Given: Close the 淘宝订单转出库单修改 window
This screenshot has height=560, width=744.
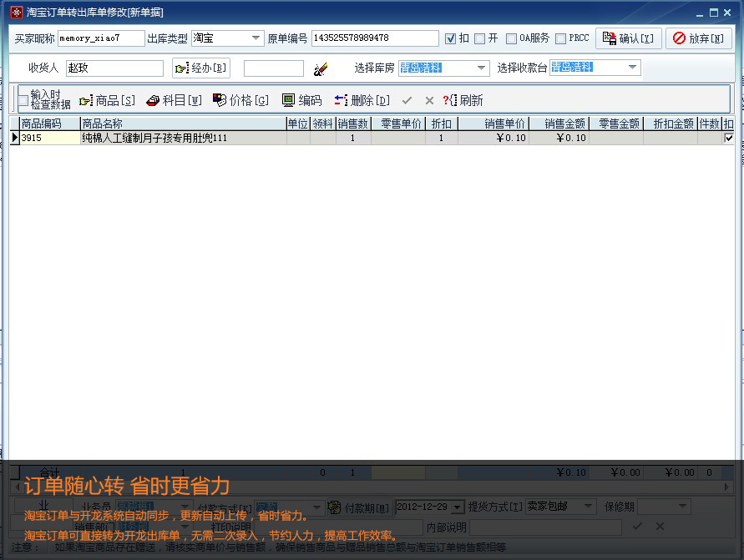Looking at the screenshot, I should tap(727, 13).
